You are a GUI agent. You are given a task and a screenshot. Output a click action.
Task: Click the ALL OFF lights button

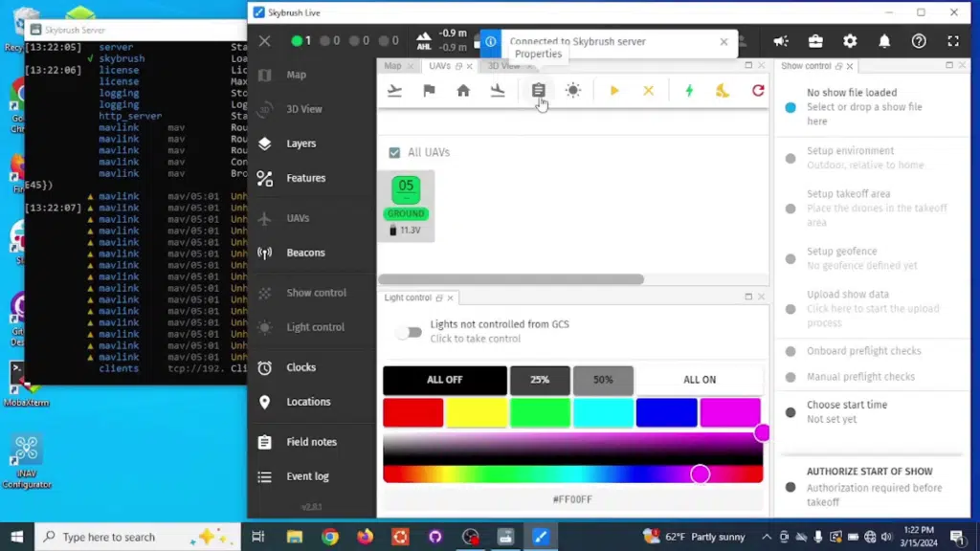445,380
